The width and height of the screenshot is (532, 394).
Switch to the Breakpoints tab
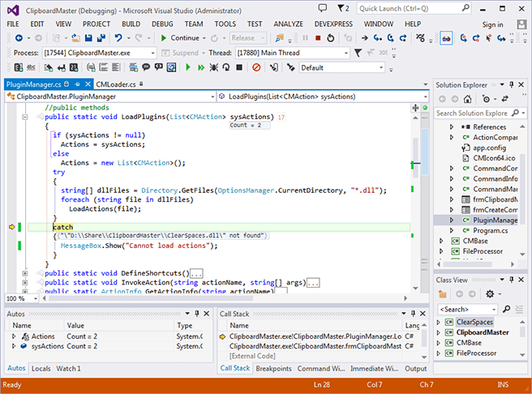[273, 368]
